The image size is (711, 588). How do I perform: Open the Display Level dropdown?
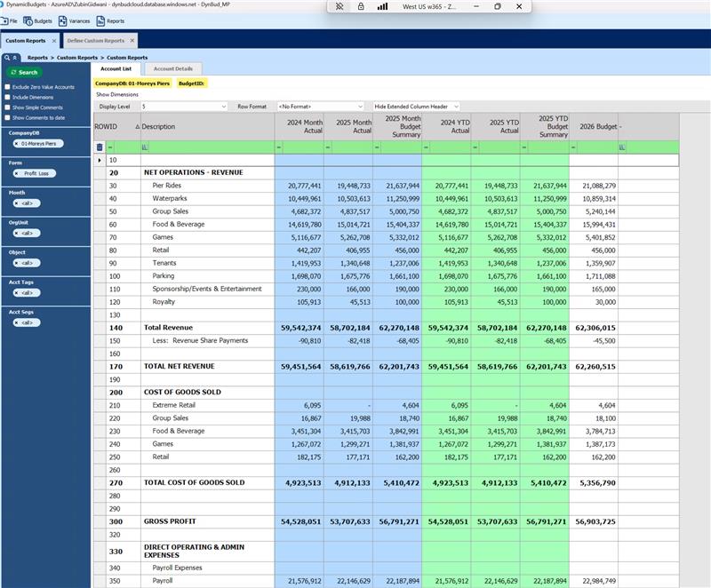(222, 106)
